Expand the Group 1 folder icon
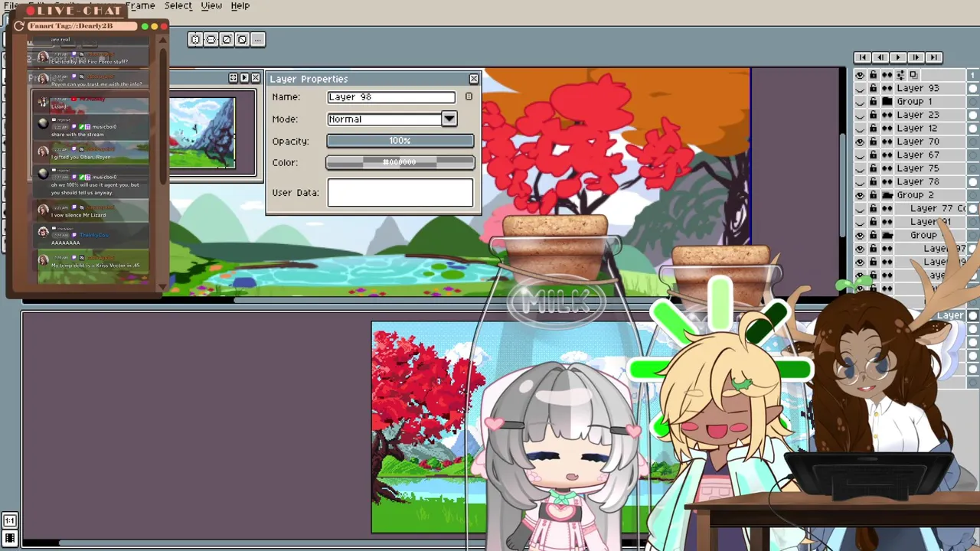Image resolution: width=980 pixels, height=551 pixels. coord(887,102)
